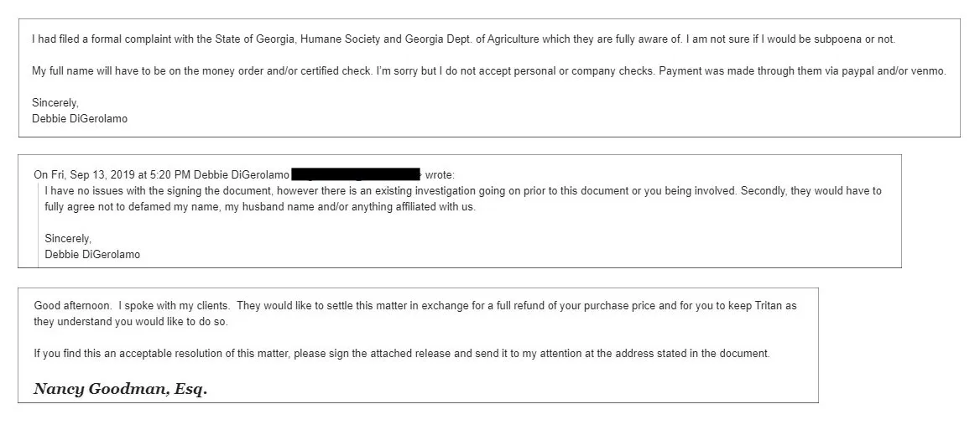Click the Nancy Goodman, Esq. signature
Viewport: 980px width, 425px height.
click(120, 390)
